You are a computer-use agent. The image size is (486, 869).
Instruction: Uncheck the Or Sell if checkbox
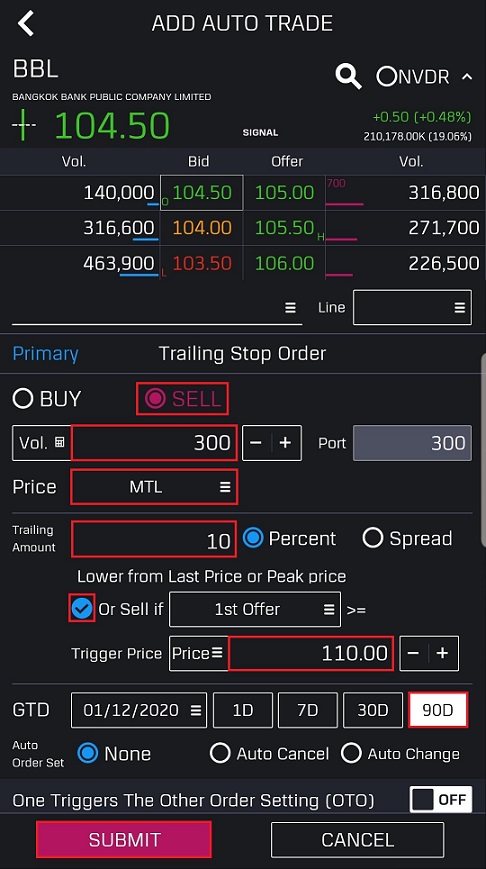click(81, 609)
